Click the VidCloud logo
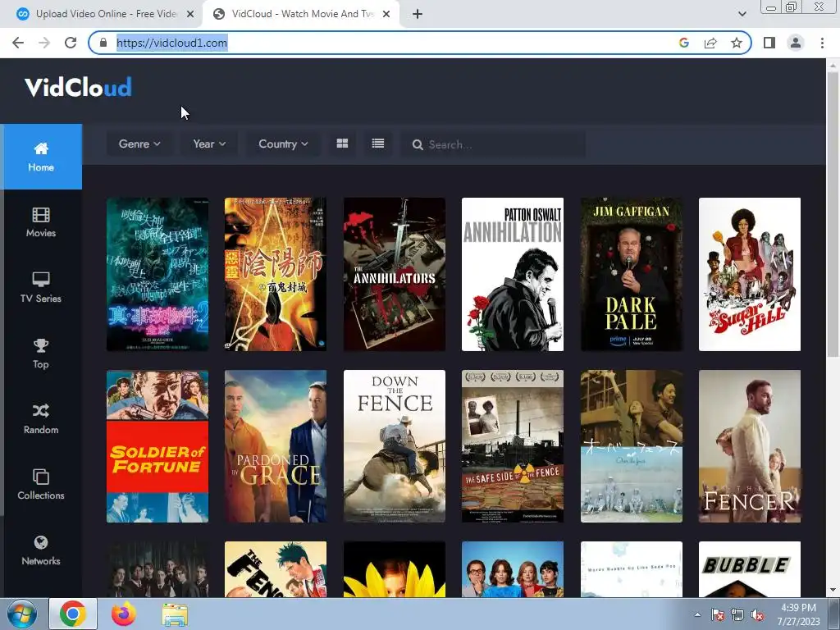Image resolution: width=840 pixels, height=630 pixels. (78, 87)
